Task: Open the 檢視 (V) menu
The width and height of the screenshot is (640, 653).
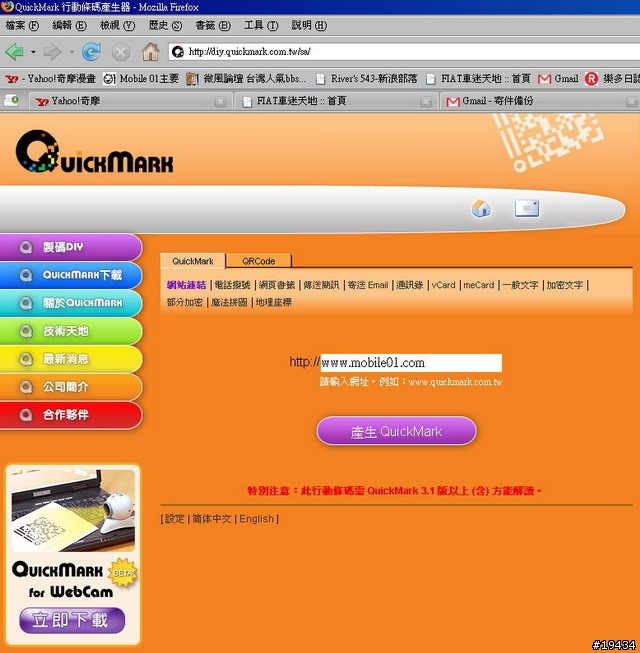Action: 117,25
